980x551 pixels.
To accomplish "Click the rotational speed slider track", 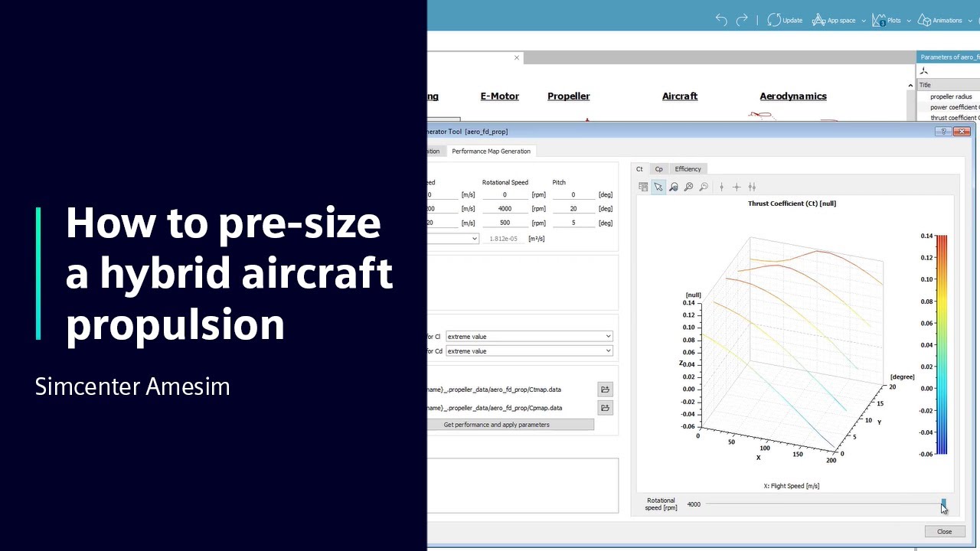I will coord(823,504).
